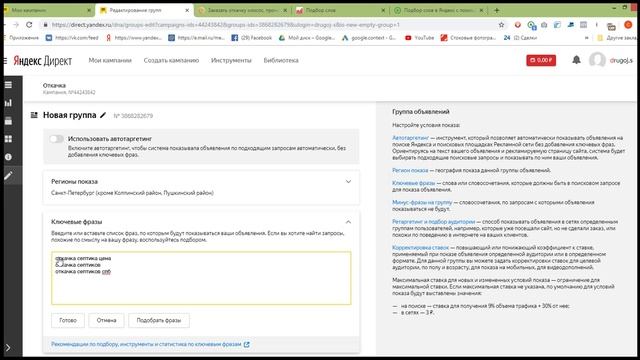The width and height of the screenshot is (640, 360).
Task: Click the Откачка campaign name
Action: pos(54,85)
